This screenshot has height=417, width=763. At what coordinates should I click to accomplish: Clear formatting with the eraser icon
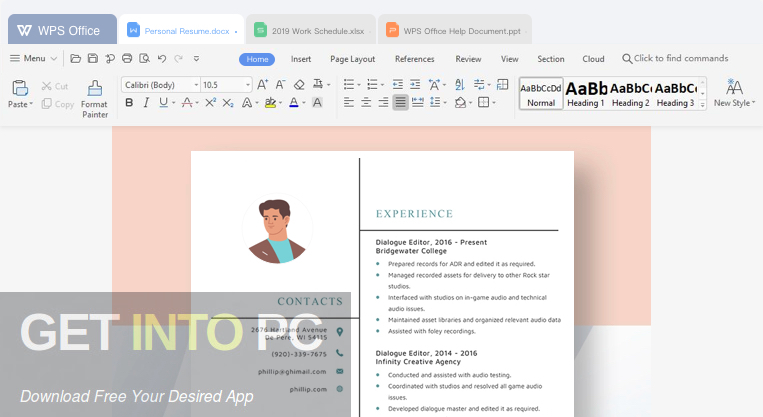[299, 85]
